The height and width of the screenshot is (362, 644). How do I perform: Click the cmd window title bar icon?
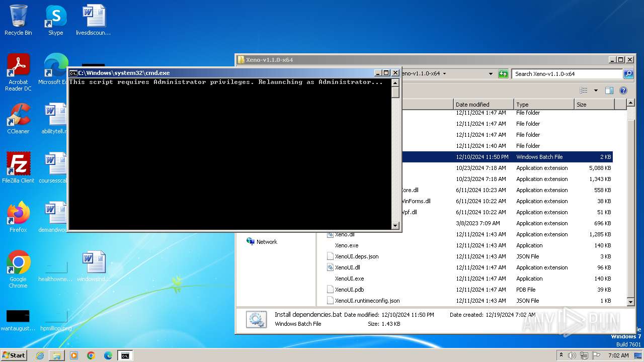73,73
